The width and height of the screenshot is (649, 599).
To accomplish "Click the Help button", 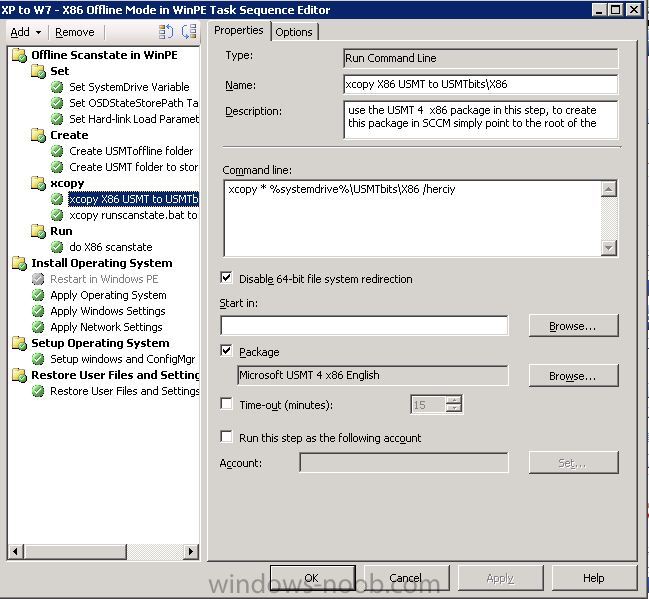I will pos(594,578).
